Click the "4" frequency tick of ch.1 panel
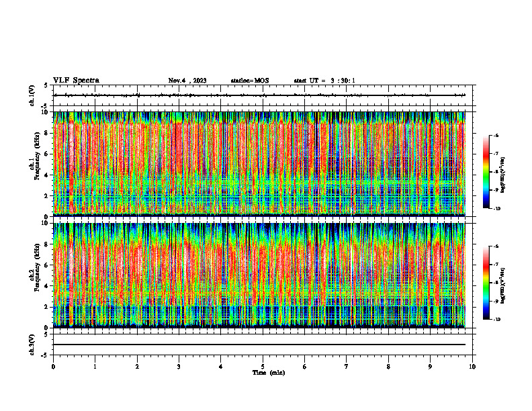The width and height of the screenshot is (532, 411). tap(47, 175)
